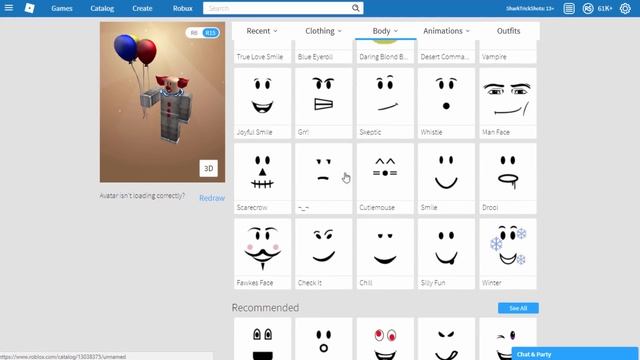
Task: Select the Smile face item
Action: point(446,178)
